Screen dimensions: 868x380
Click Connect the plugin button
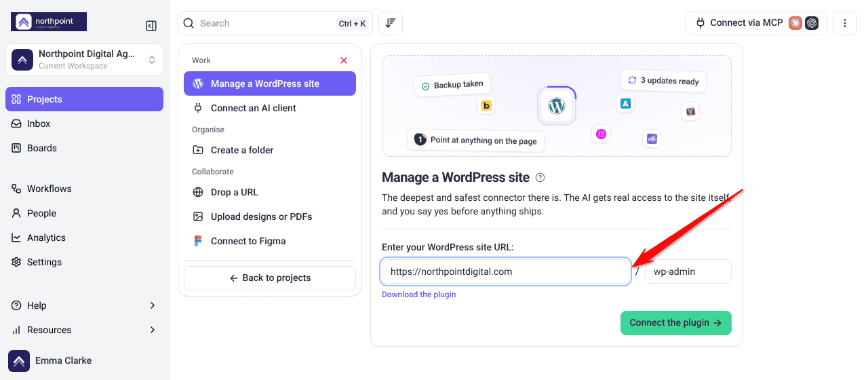pos(676,323)
